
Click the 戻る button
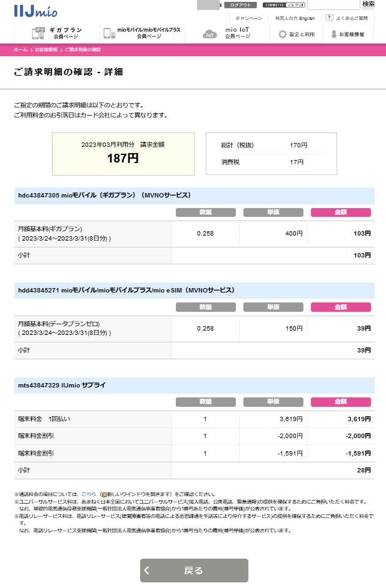tap(194, 571)
